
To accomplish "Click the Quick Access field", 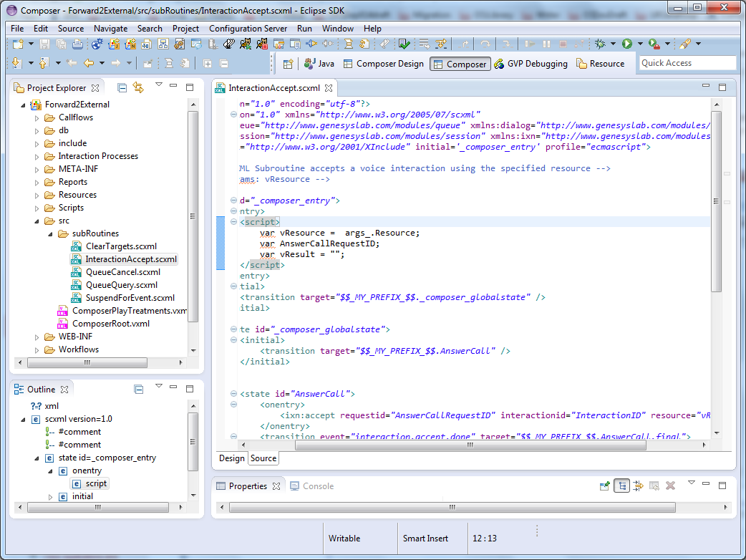I will pos(687,63).
